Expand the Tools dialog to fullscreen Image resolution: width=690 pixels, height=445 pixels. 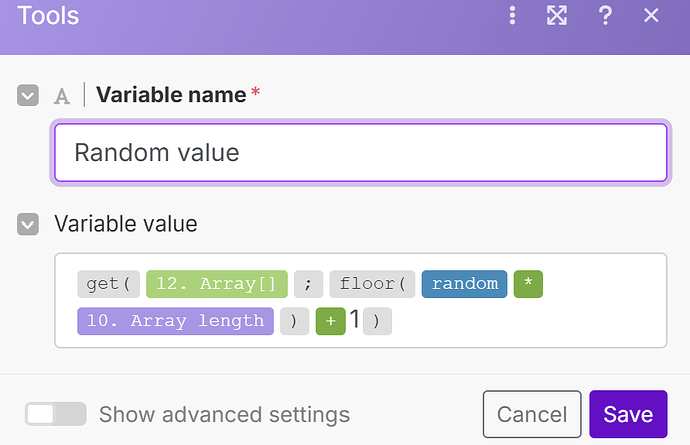click(557, 15)
